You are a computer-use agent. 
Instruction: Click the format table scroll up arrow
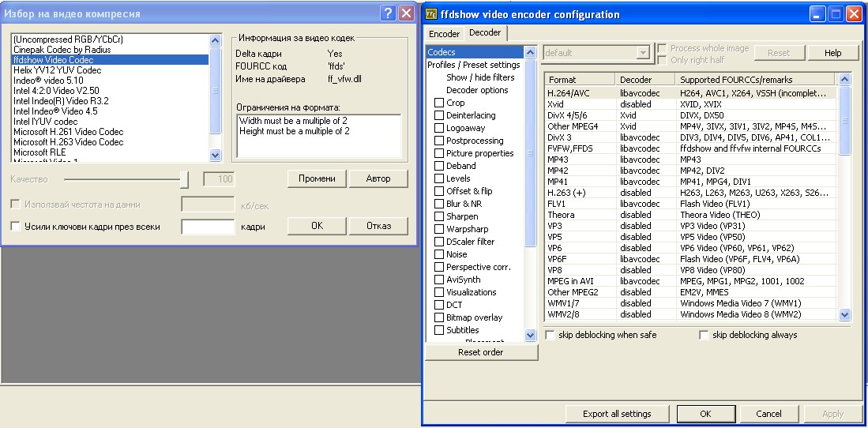844,80
